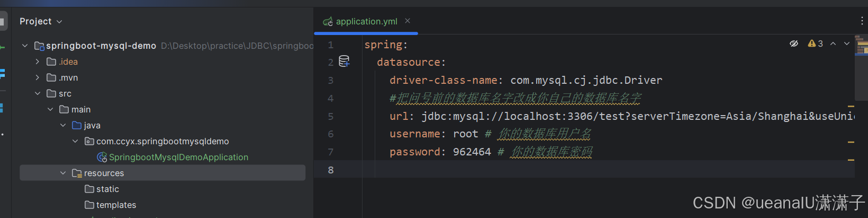Click the templates folder icon
The height and width of the screenshot is (218, 868).
tap(89, 205)
